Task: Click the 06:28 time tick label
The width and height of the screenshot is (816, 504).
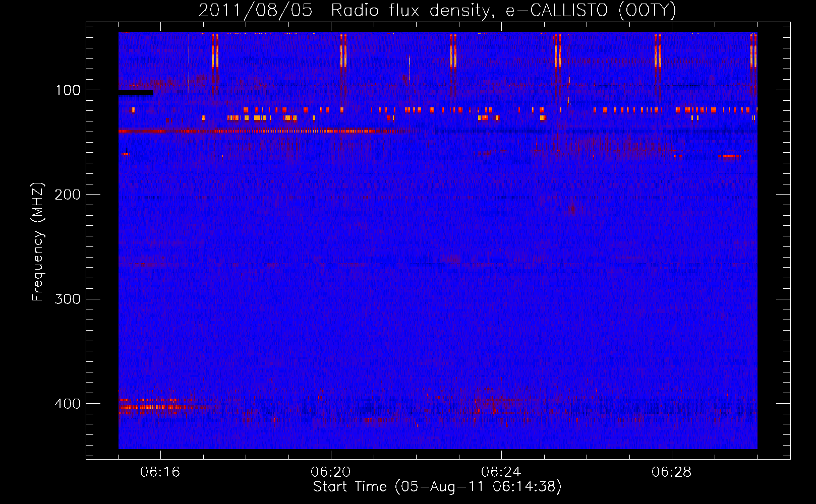Action: click(x=671, y=472)
